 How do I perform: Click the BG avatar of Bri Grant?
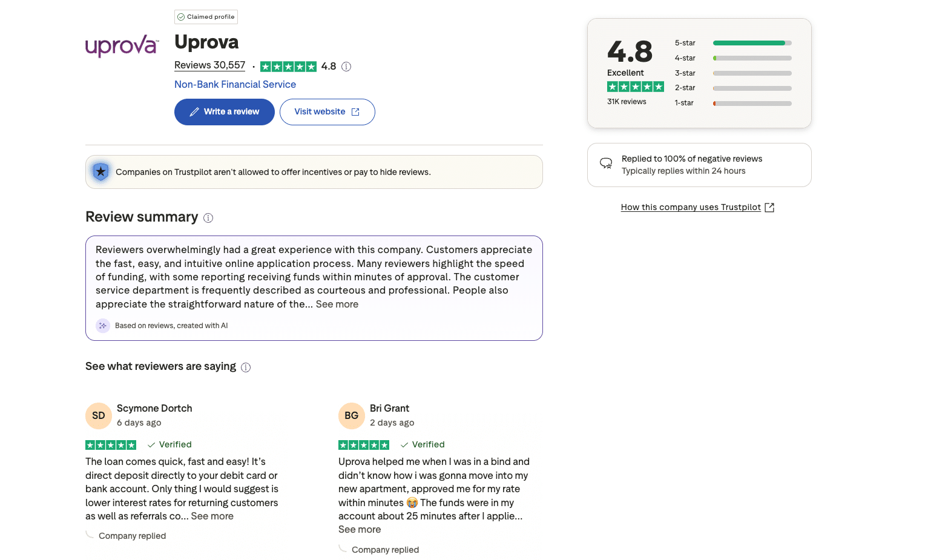click(x=352, y=416)
